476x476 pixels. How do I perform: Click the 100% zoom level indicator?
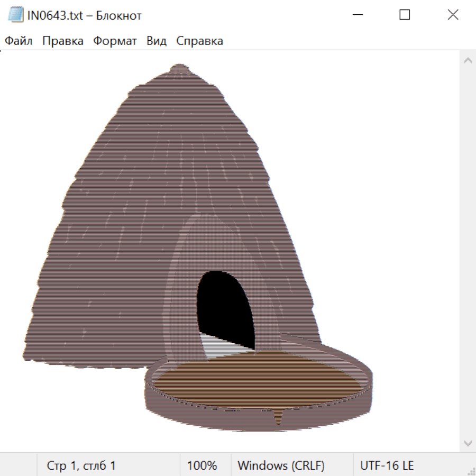coord(202,466)
